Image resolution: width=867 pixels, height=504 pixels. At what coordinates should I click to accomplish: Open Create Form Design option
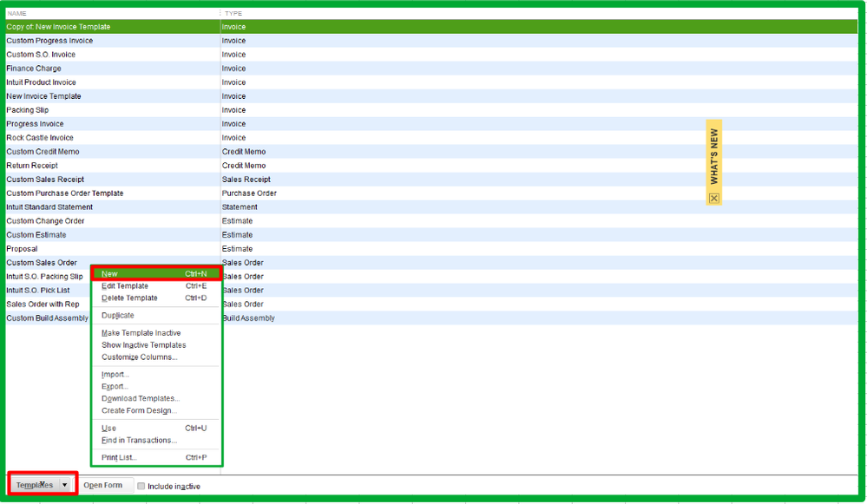156,410
